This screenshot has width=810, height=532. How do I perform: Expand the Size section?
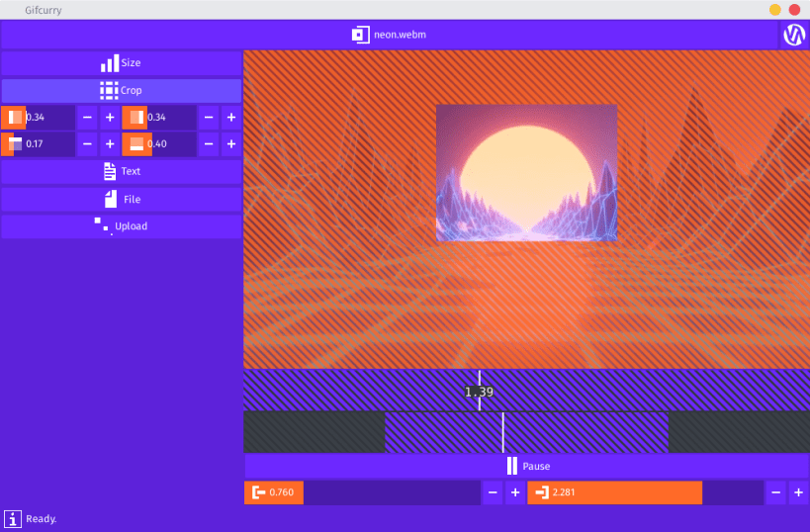pyautogui.click(x=122, y=63)
